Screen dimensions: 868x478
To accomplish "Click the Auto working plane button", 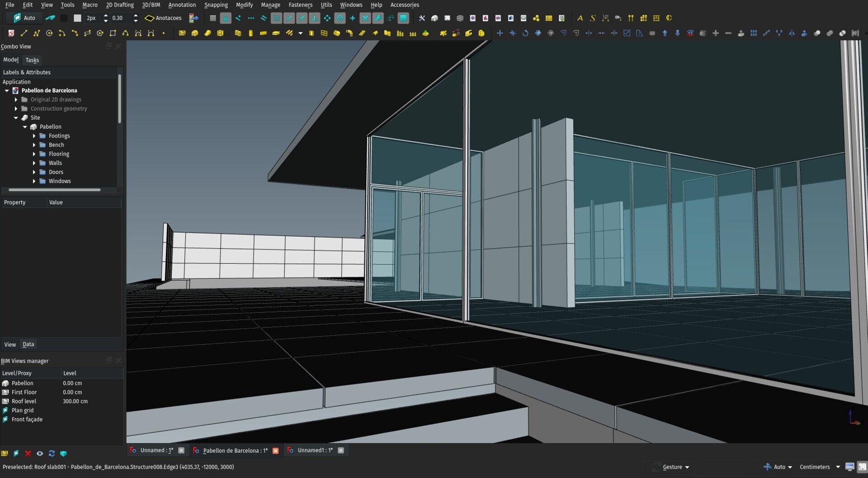I will (24, 18).
